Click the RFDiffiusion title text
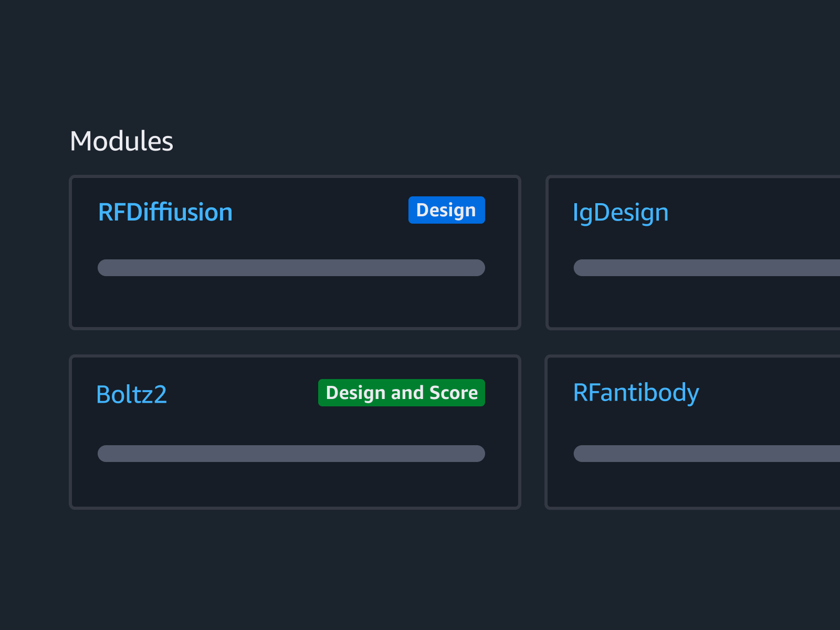Screen dimensions: 840x630 (165, 212)
